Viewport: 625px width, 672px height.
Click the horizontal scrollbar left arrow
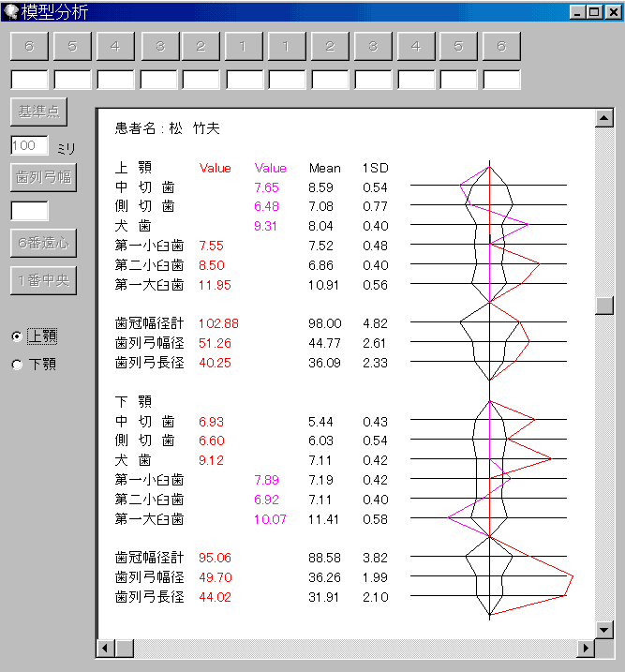click(x=105, y=648)
